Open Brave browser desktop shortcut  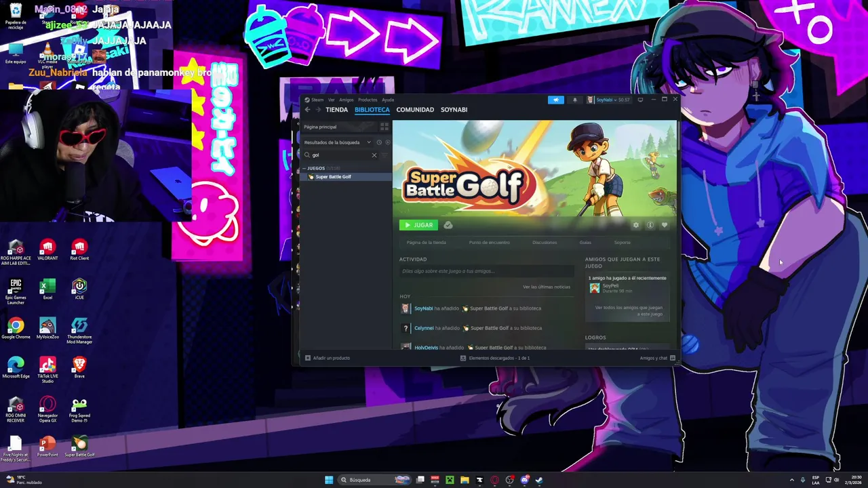tap(79, 367)
